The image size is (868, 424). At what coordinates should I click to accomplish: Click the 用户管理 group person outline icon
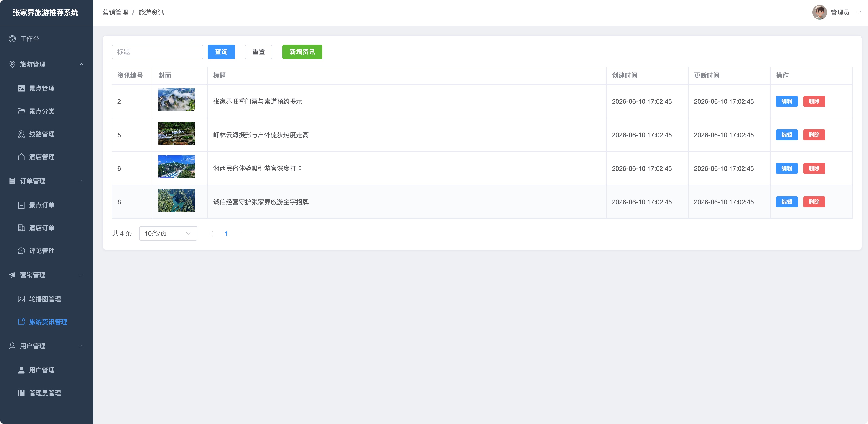(13, 346)
